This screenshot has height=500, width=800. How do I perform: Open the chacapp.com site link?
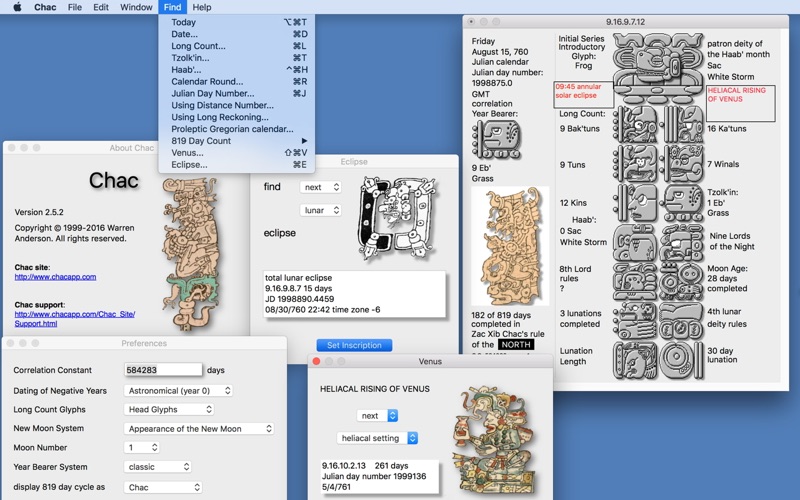click(x=55, y=277)
